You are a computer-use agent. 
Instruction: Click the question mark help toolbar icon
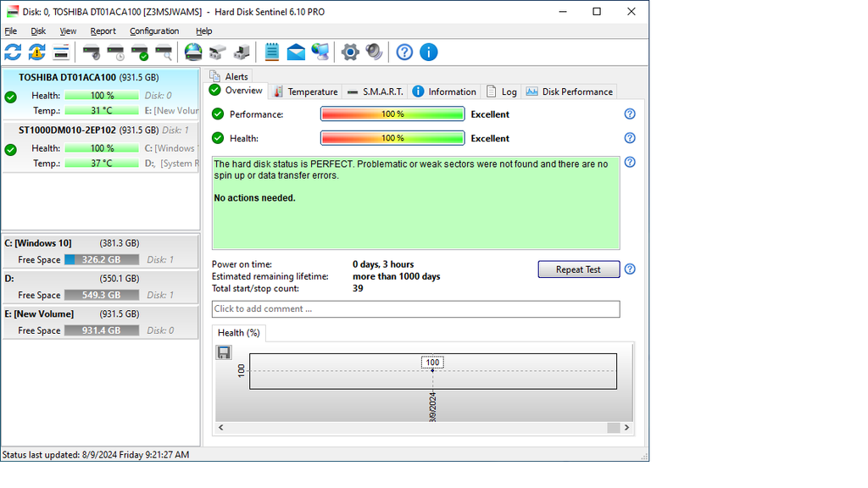coord(404,53)
